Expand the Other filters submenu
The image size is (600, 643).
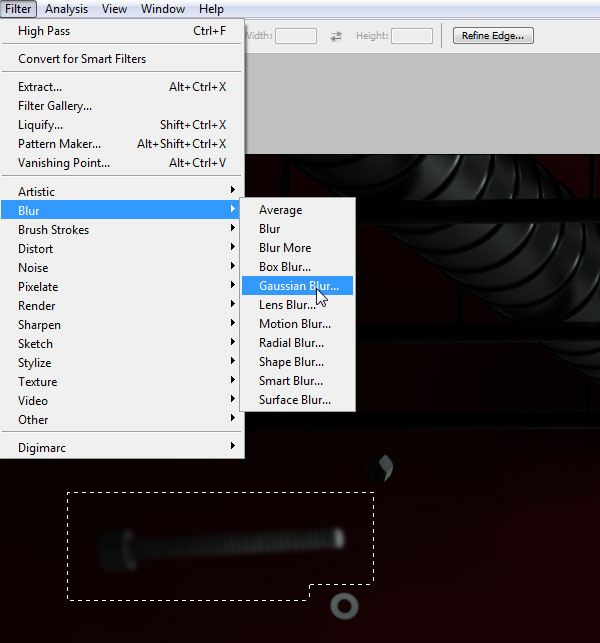tap(122, 420)
